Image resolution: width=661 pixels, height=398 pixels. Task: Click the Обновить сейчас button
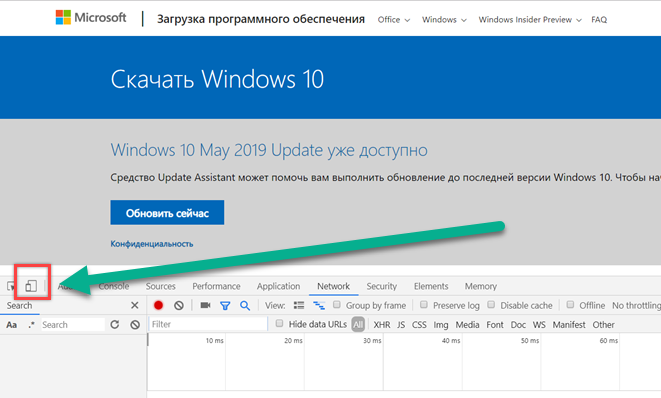[x=167, y=212]
